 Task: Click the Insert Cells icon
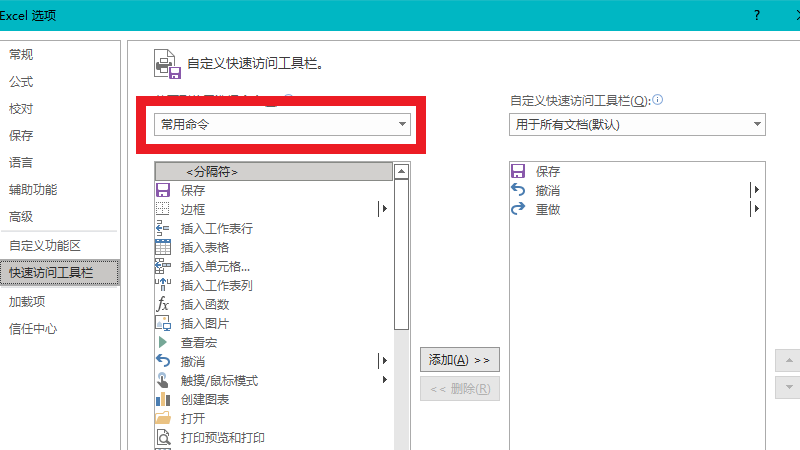click(163, 266)
